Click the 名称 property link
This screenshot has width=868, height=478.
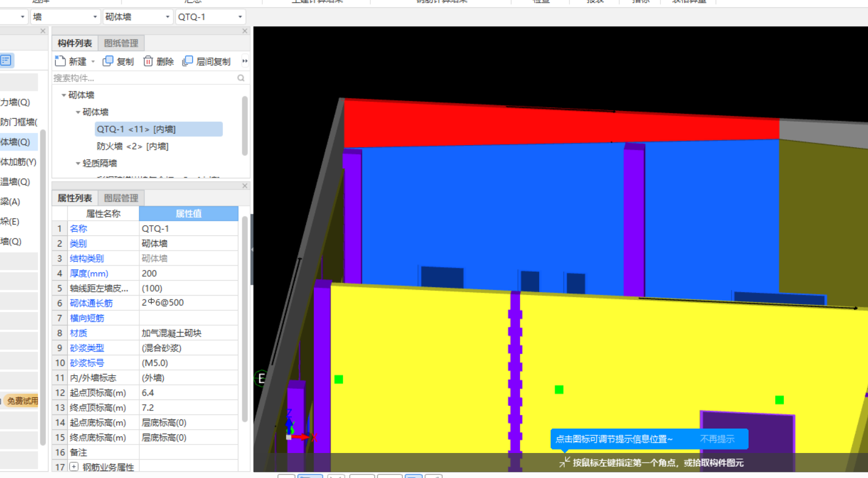[78, 228]
